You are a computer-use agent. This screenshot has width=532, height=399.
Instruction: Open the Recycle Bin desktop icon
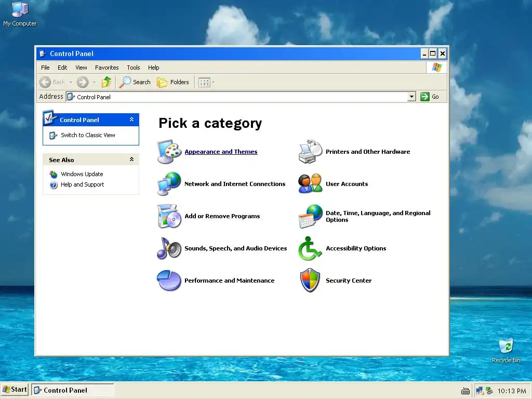point(506,345)
